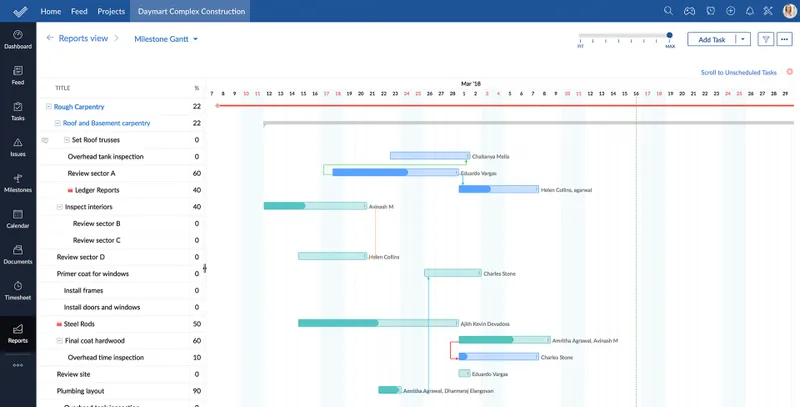Click the red flag icon on Steel Rods
Image resolution: width=800 pixels, height=407 pixels.
(x=59, y=324)
